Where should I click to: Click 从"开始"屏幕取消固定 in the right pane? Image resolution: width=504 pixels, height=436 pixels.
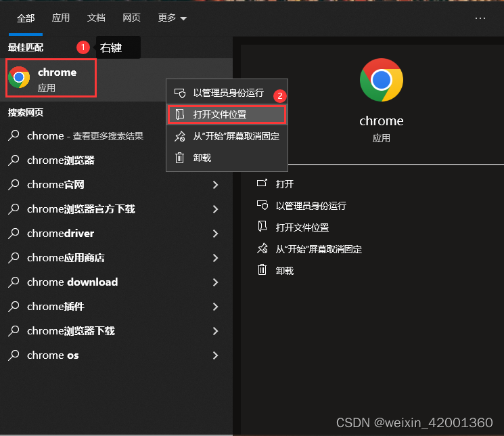click(x=319, y=249)
